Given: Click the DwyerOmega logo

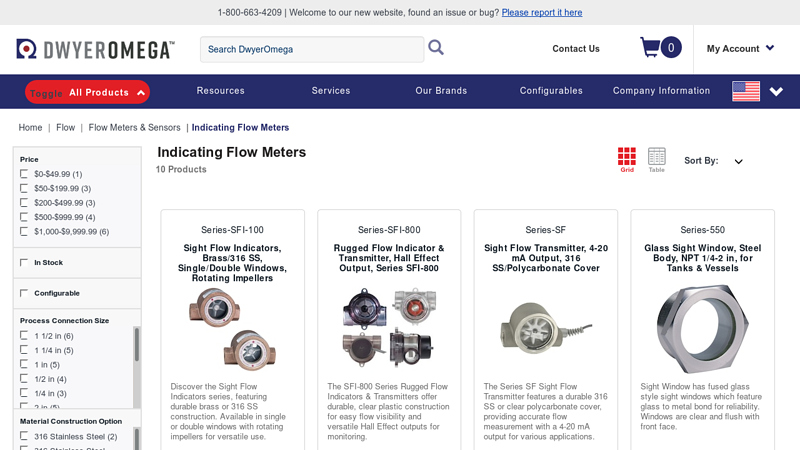Looking at the screenshot, I should [96, 49].
